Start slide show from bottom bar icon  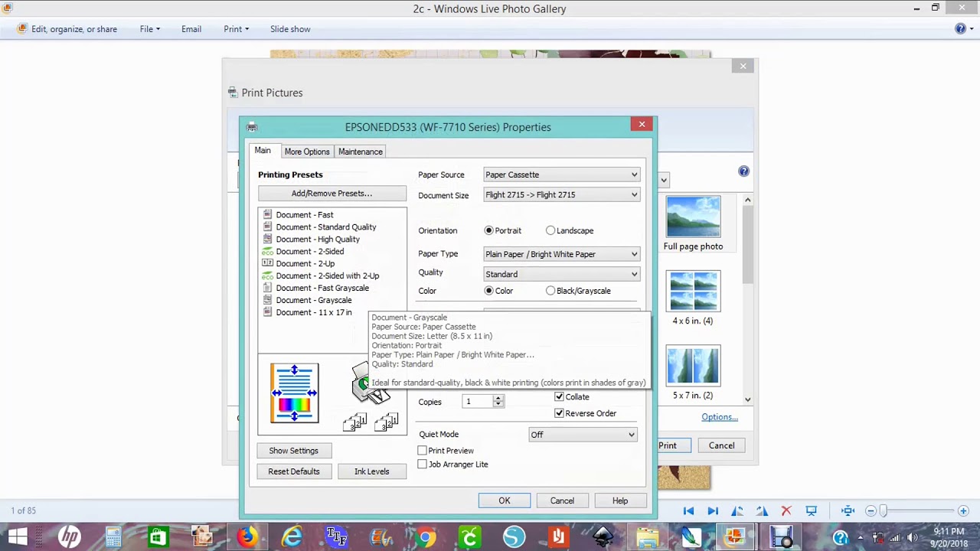(x=812, y=510)
